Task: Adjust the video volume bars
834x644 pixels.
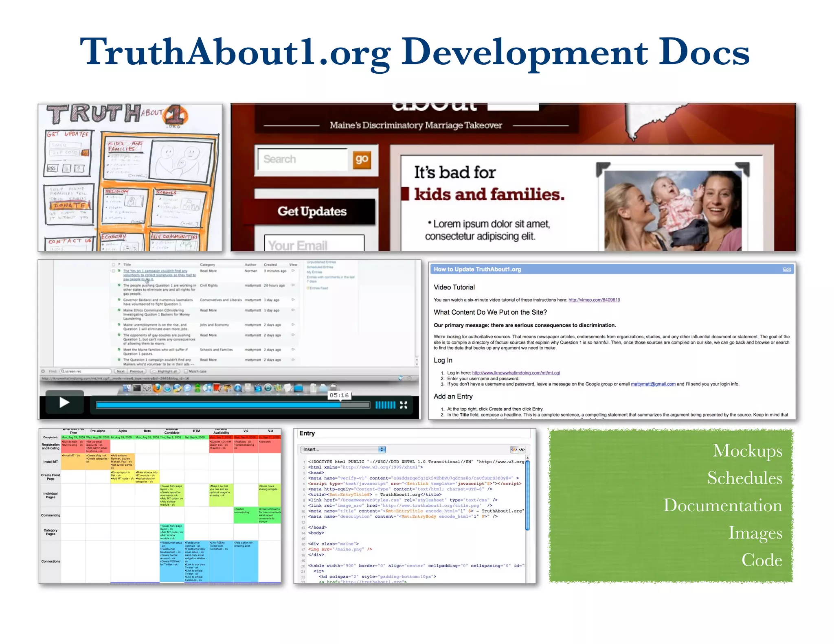Action: click(x=385, y=405)
